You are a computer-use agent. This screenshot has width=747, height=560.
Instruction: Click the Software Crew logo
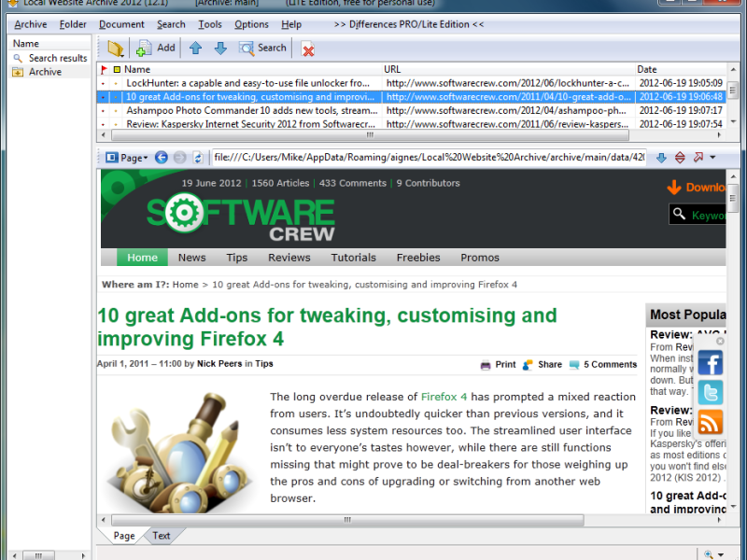(x=241, y=218)
